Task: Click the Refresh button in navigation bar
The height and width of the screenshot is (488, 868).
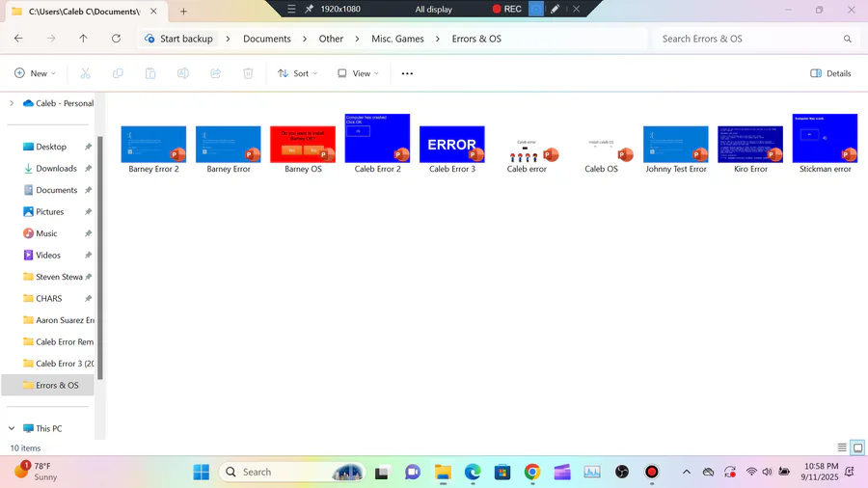Action: pyautogui.click(x=116, y=39)
